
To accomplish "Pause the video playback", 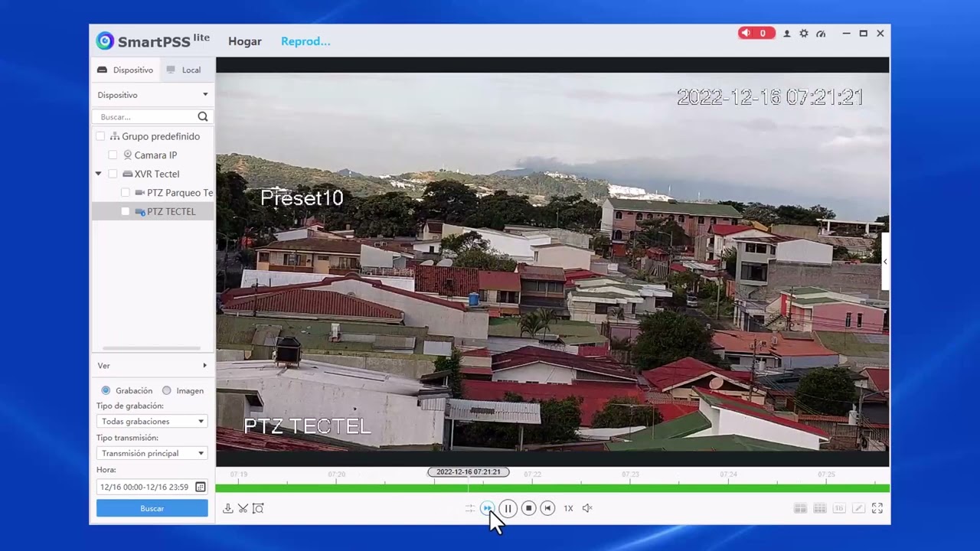I will [x=508, y=508].
